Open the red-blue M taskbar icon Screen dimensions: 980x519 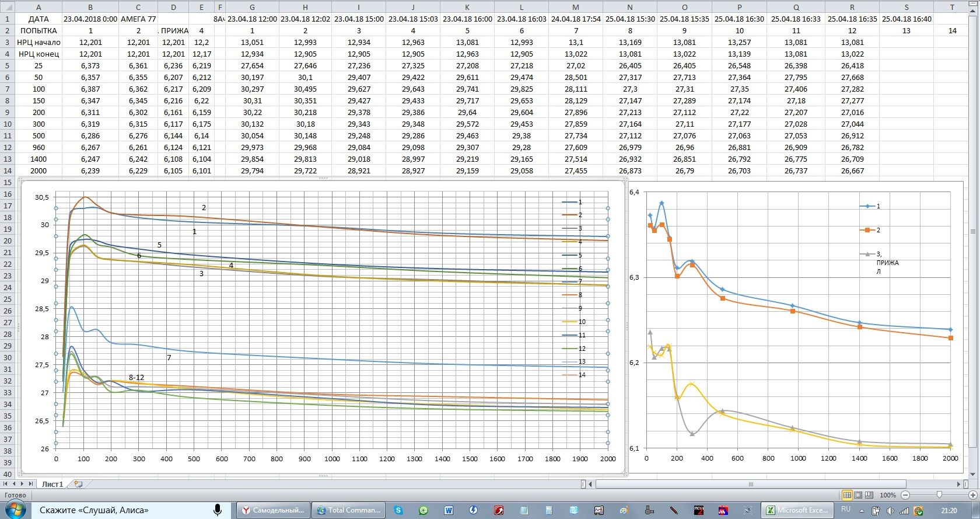click(723, 510)
